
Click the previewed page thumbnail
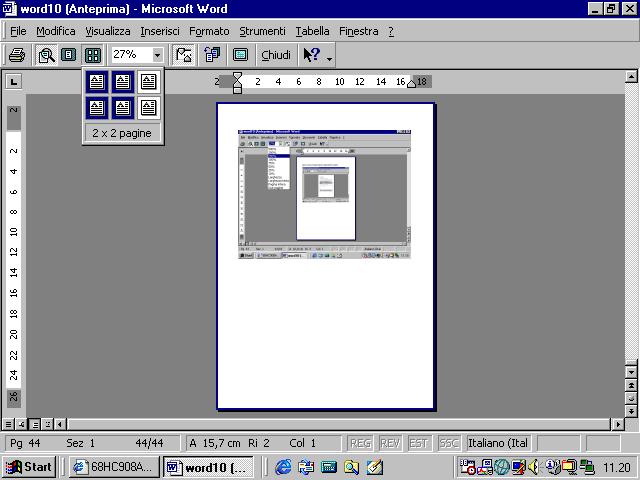coord(326,256)
